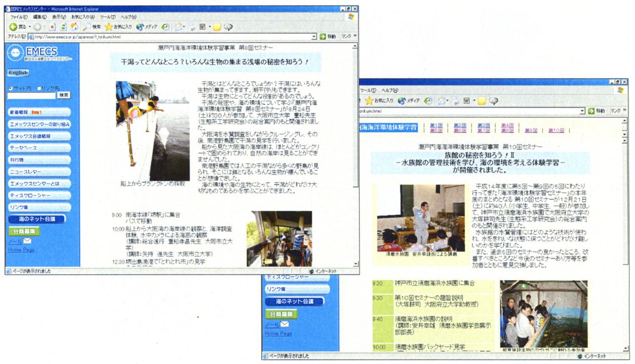Select the リンク先 radio button
Image resolution: width=635 pixels, height=364 pixels.
[39, 88]
